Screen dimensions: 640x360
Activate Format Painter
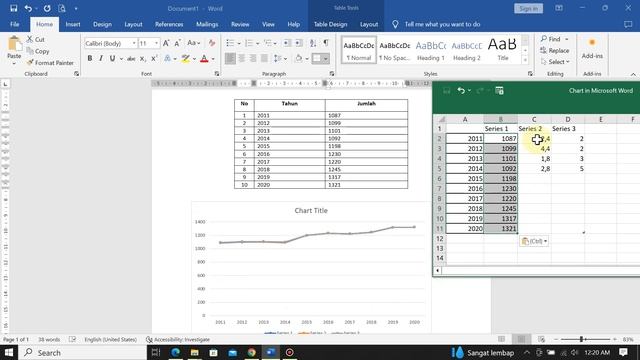tap(50, 62)
